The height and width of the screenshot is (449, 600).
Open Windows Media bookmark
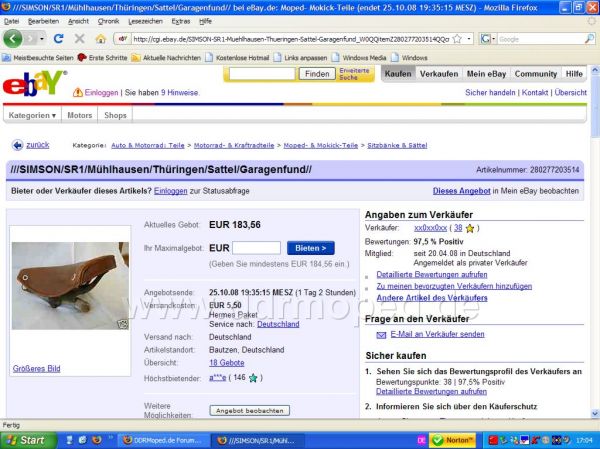pos(359,58)
